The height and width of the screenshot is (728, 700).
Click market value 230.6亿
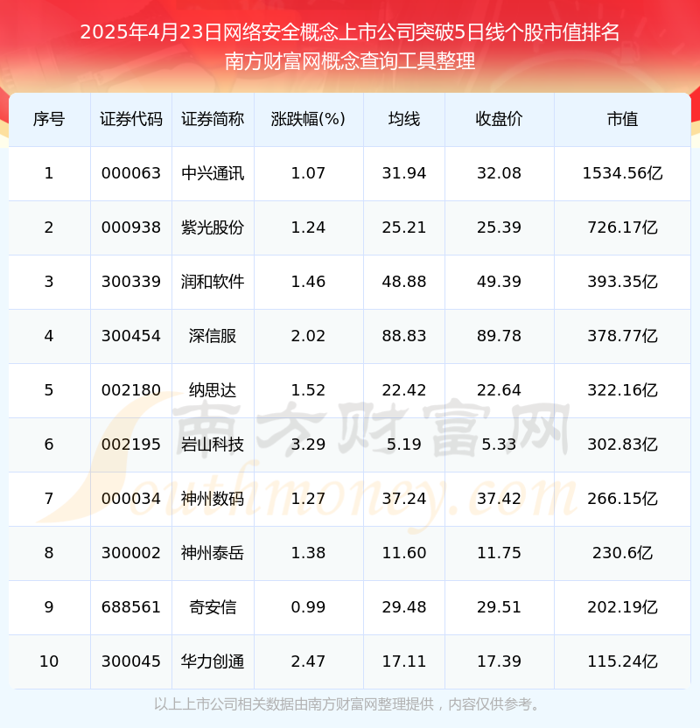pos(622,553)
